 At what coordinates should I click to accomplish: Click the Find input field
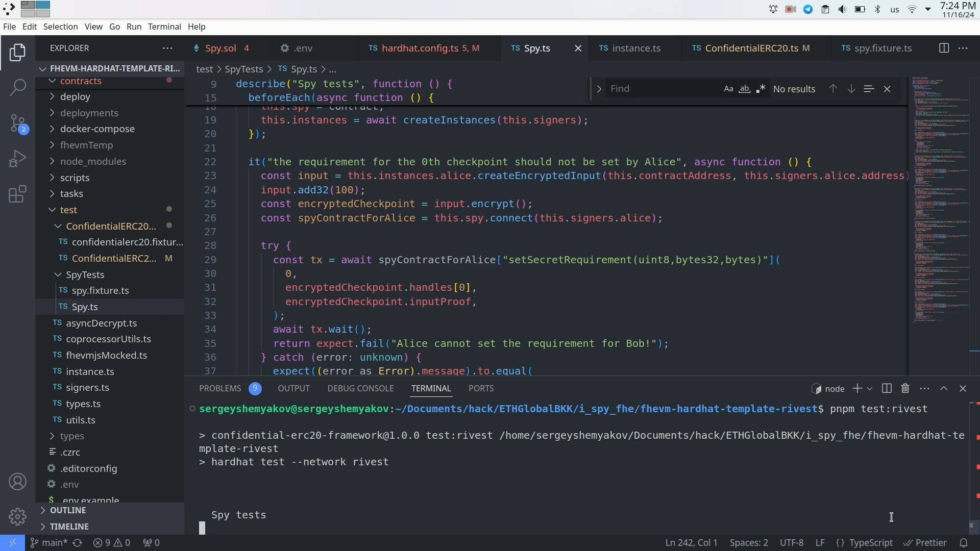(663, 89)
